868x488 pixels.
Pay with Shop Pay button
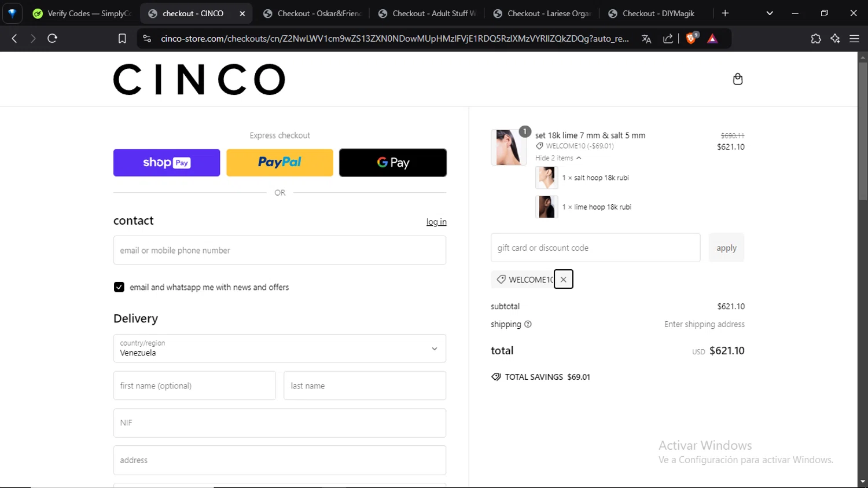pyautogui.click(x=167, y=163)
